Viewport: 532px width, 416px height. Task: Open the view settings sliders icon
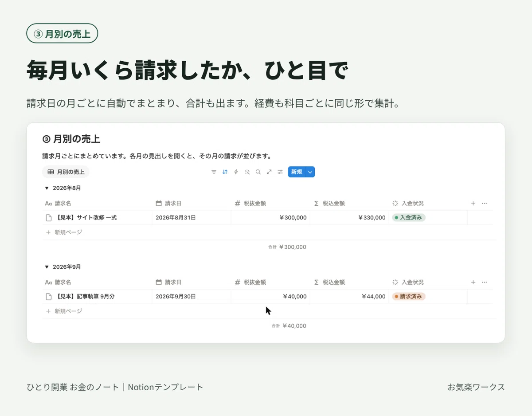[x=280, y=172]
